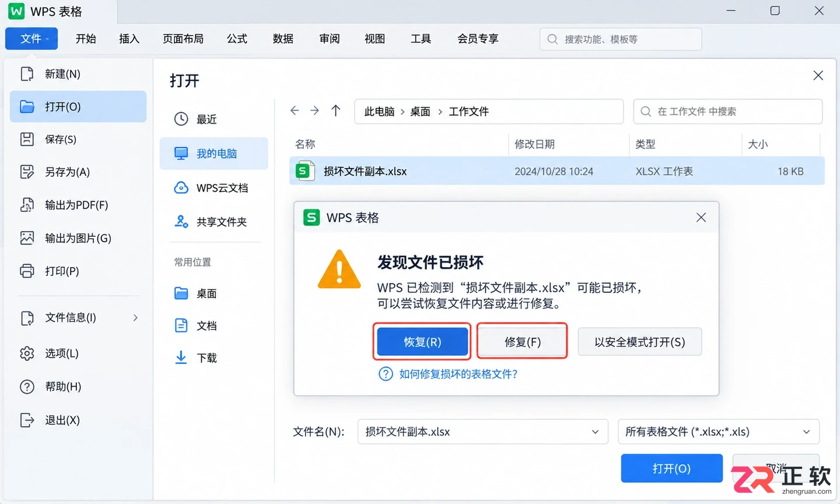Select 我的电脑 in the location list
Image resolution: width=840 pixels, height=504 pixels.
click(x=214, y=153)
